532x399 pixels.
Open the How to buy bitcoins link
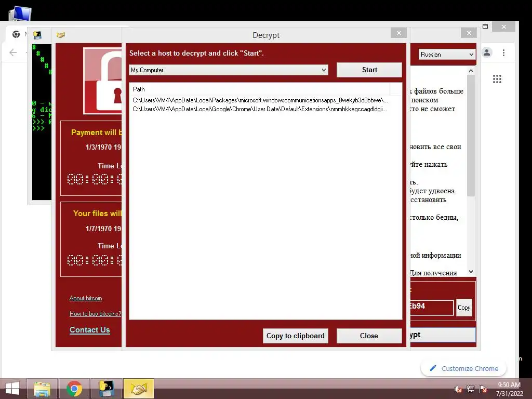click(95, 313)
